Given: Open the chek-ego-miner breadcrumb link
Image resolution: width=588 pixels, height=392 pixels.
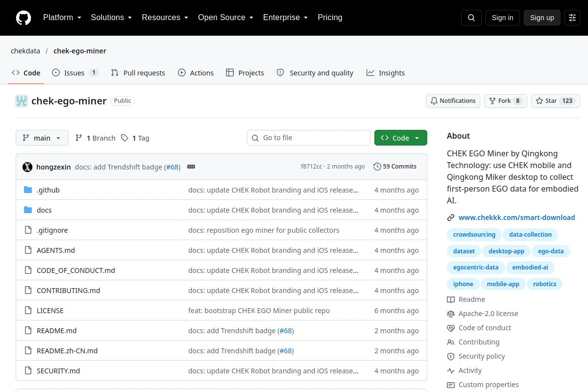Looking at the screenshot, I should [x=80, y=51].
